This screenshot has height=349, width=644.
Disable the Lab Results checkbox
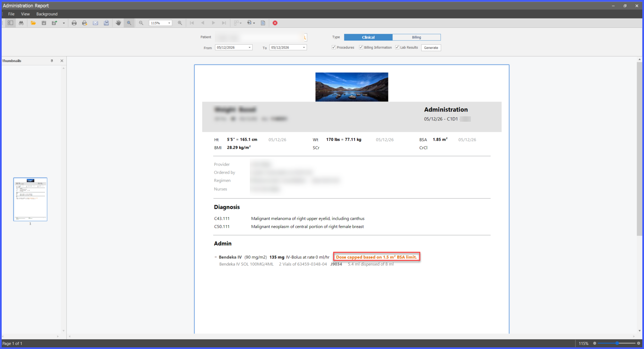(x=397, y=47)
